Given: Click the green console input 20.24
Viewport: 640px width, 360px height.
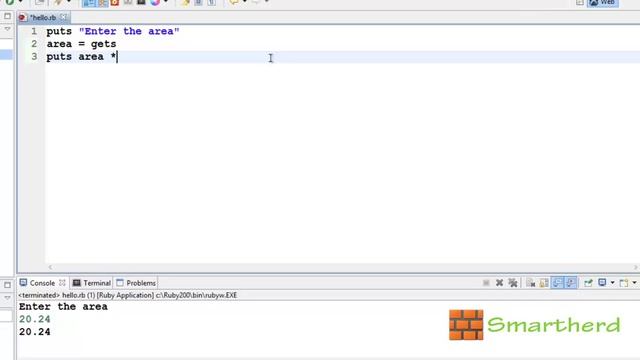Looking at the screenshot, I should [x=35, y=319].
